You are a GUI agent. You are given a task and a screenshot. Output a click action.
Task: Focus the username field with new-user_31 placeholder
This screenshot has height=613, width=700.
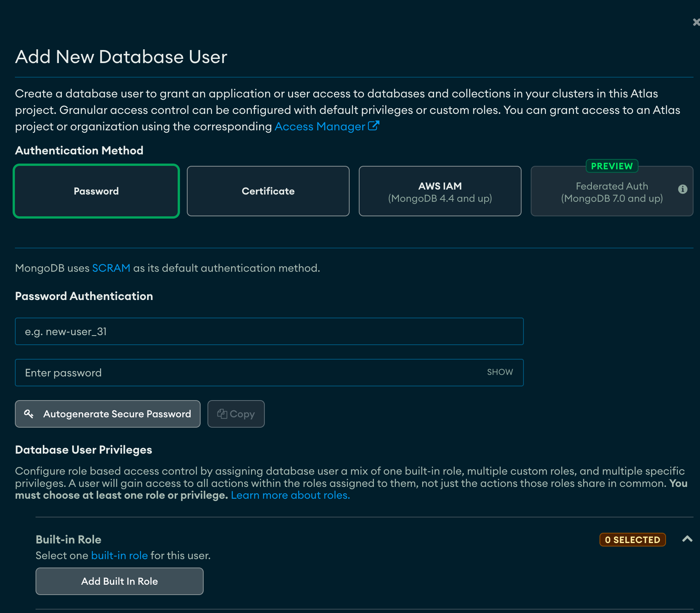coord(269,331)
